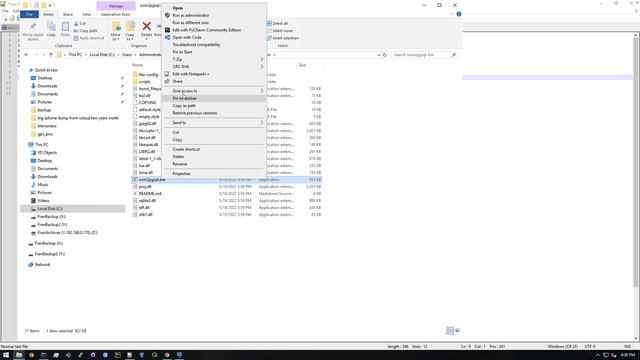This screenshot has width=640, height=360.
Task: Choose Pin to Start
Action: coord(214,52)
